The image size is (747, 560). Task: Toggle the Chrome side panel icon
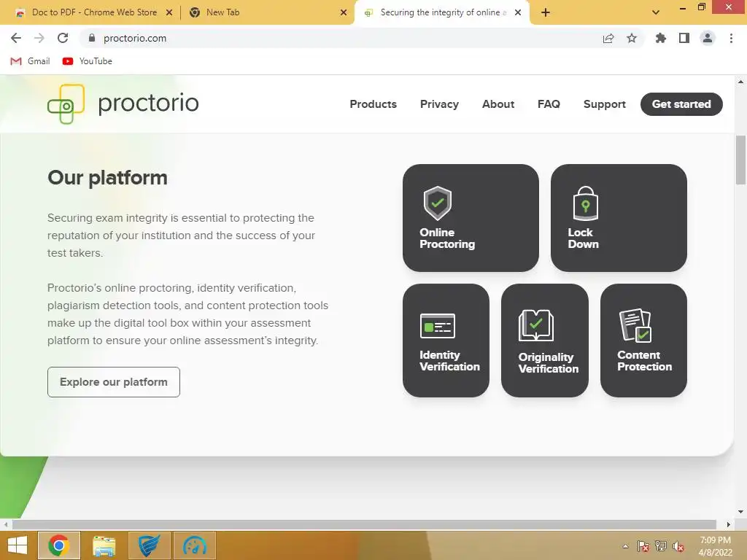(684, 38)
